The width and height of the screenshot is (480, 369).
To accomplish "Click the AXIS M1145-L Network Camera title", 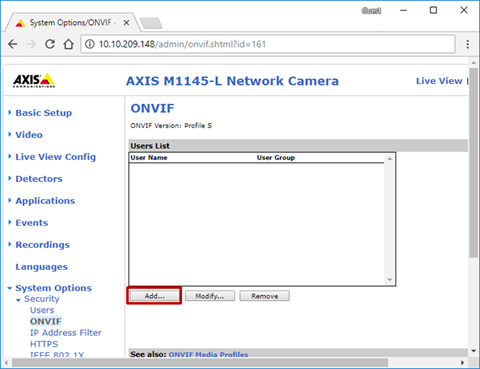I will (x=232, y=81).
